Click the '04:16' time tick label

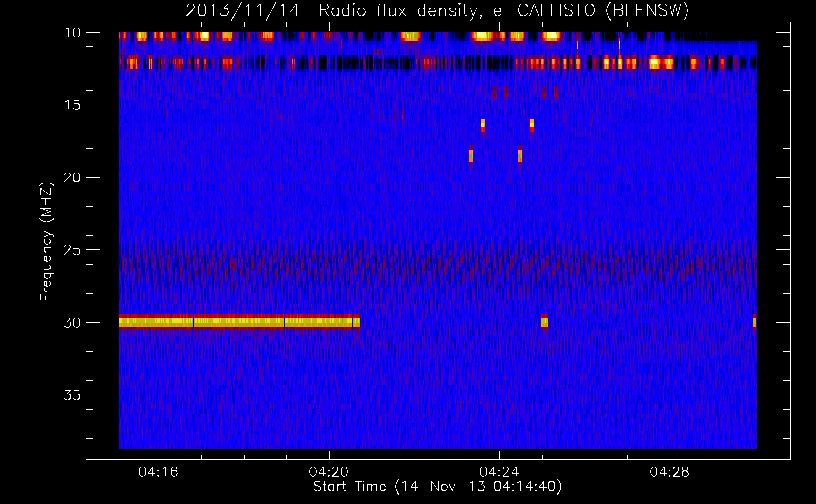click(158, 472)
